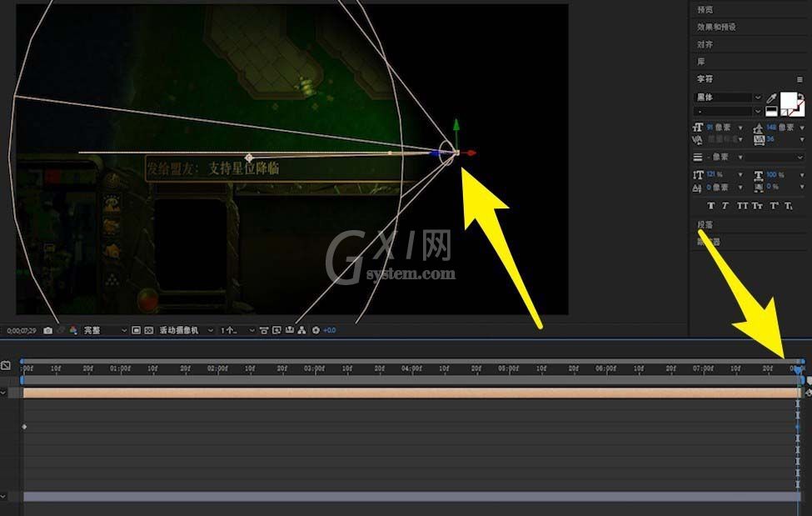
Task: Open the 段落 panel tab
Action: point(705,224)
